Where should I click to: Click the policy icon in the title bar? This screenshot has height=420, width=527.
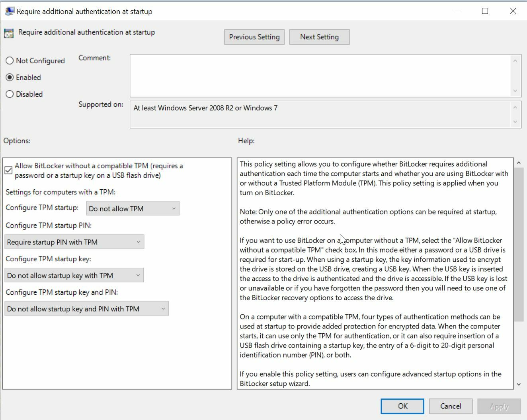tap(9, 11)
